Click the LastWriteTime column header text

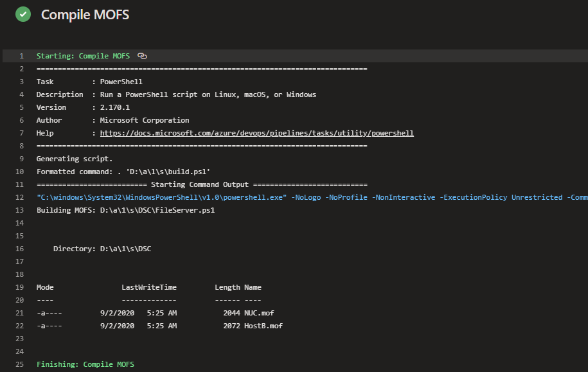[149, 287]
